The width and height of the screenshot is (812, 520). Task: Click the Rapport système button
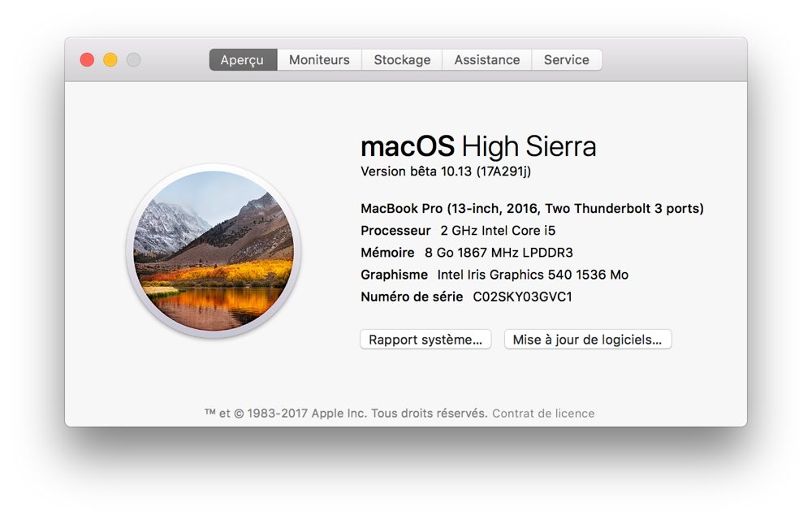(425, 340)
